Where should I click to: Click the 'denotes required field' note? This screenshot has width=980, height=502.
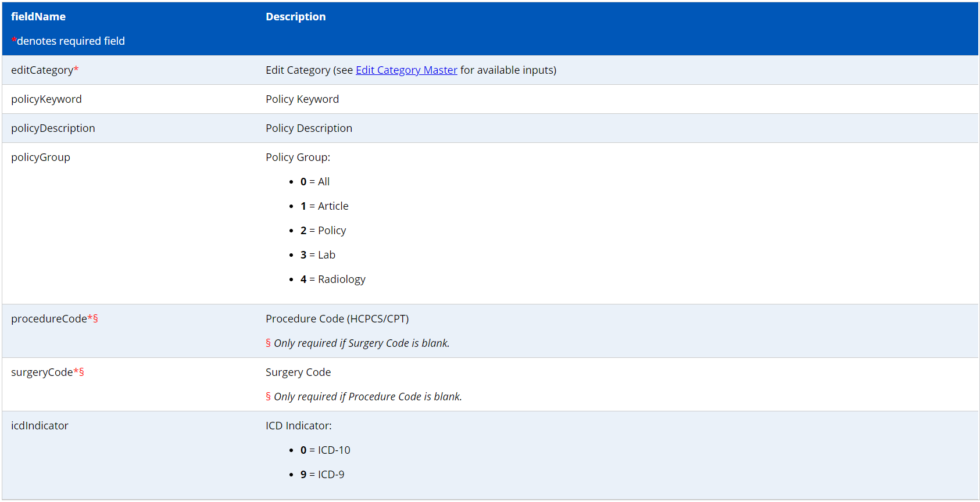coord(70,41)
